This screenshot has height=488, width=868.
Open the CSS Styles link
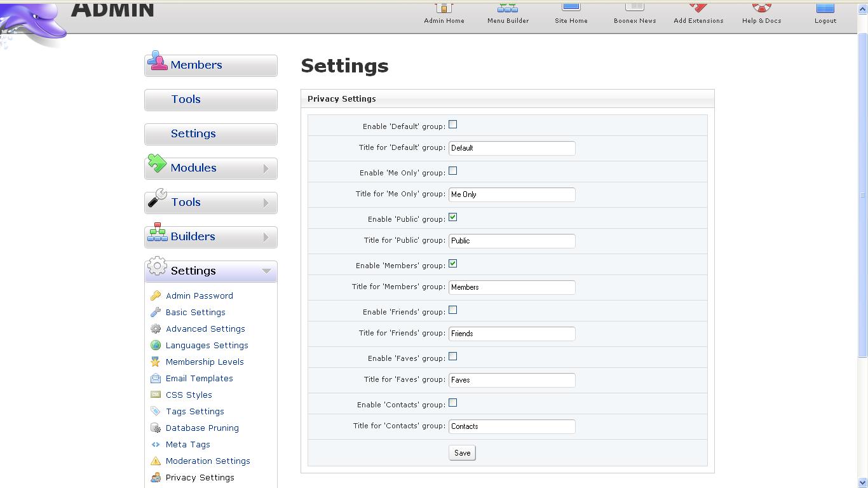(189, 395)
